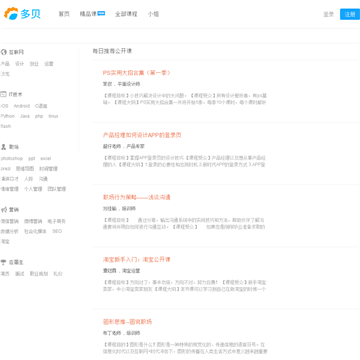Select 创业 under 互联网 category

click(34, 64)
